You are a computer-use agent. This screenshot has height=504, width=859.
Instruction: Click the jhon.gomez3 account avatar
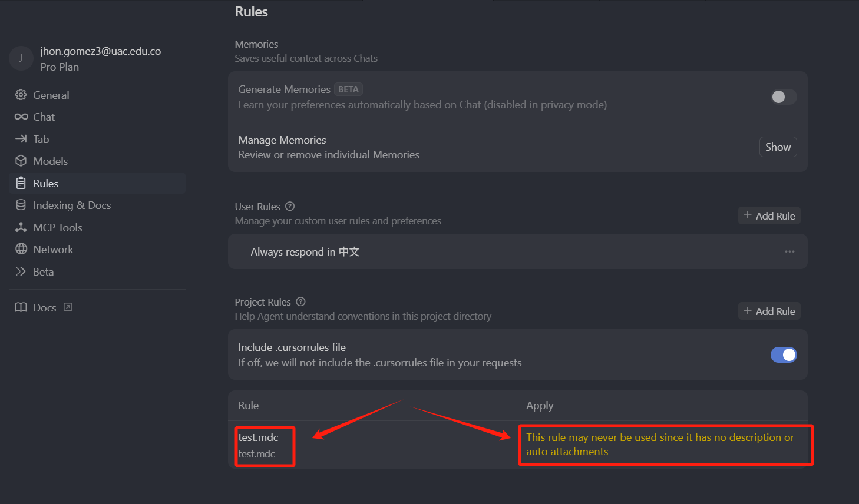(21, 58)
